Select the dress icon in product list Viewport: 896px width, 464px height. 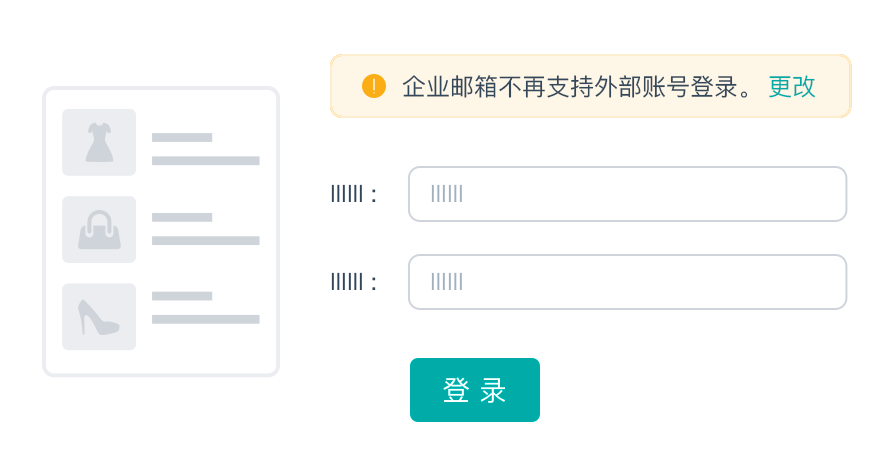pyautogui.click(x=99, y=142)
